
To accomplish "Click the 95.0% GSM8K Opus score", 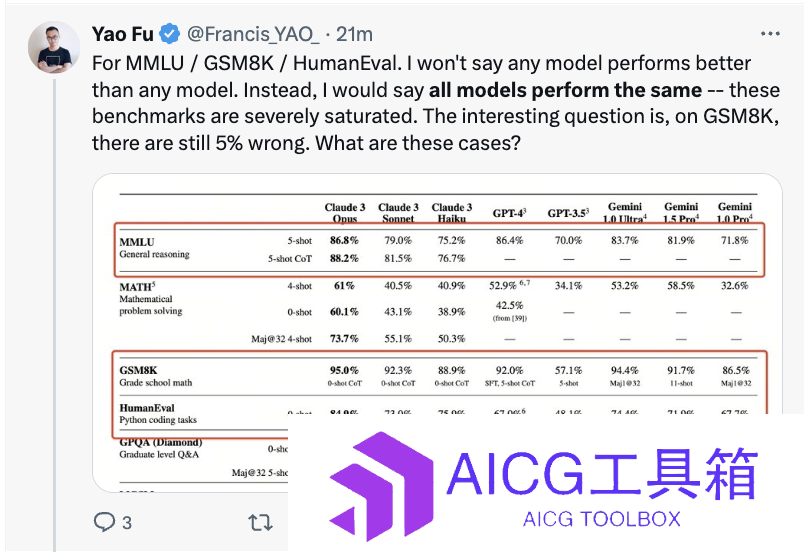I will 344,370.
